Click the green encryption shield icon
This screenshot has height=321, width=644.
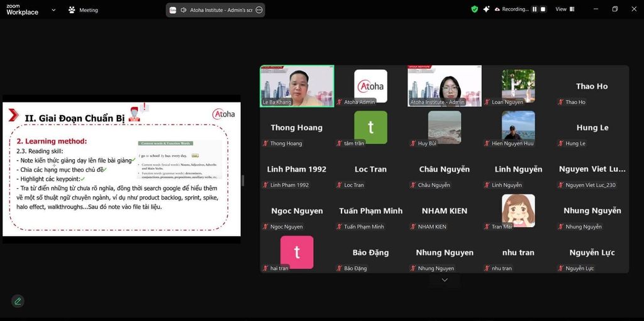(475, 9)
